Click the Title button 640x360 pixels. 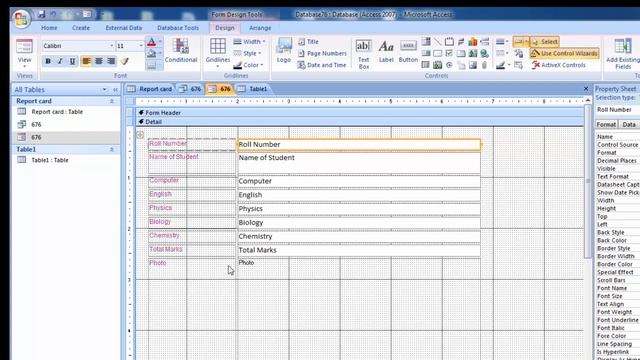(x=309, y=42)
